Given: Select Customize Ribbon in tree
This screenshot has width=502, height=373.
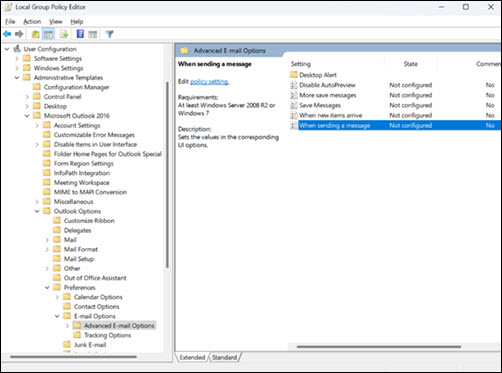Looking at the screenshot, I should point(89,221).
